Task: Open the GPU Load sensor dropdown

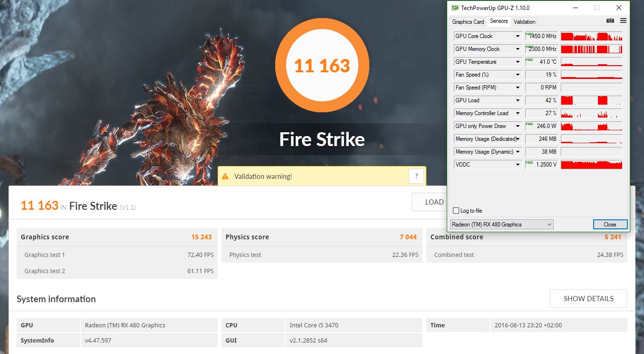Action: click(518, 100)
